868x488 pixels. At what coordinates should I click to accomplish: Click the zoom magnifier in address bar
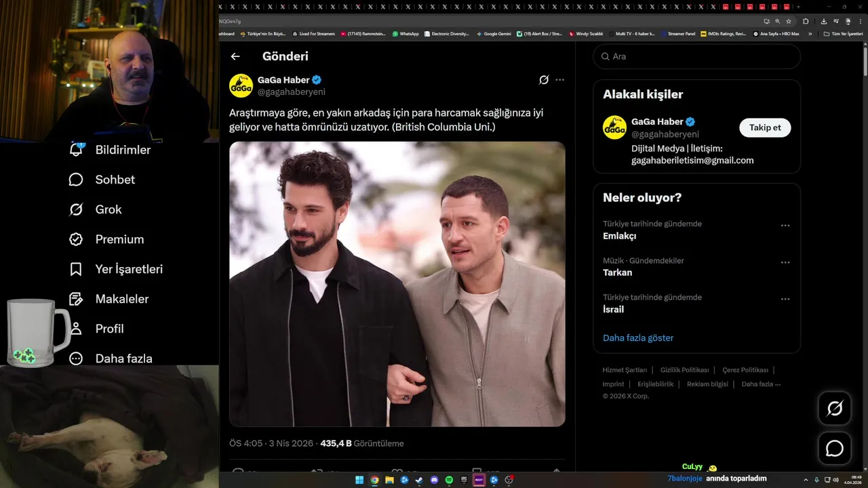(777, 21)
